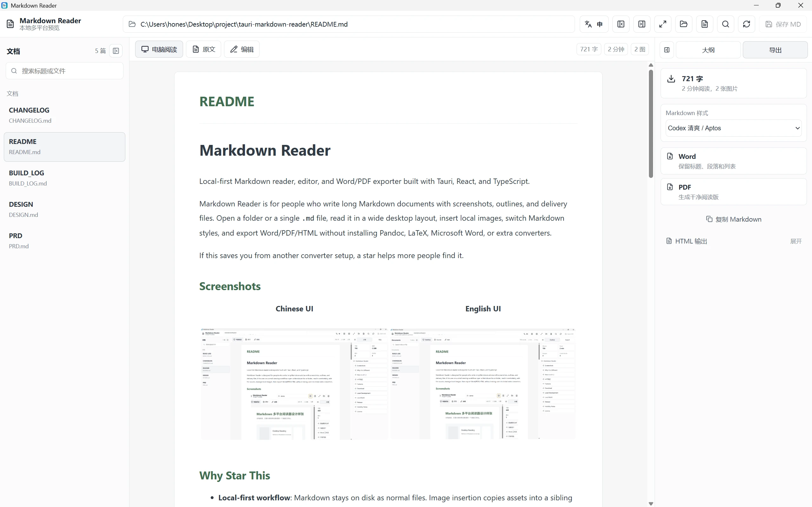Toggle left sidebar panel in top toolbar
812x507 pixels.
(x=621, y=24)
